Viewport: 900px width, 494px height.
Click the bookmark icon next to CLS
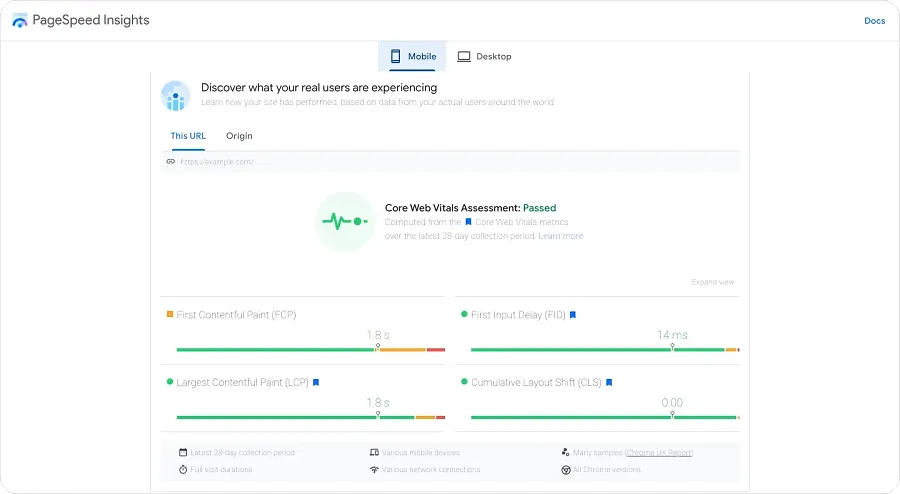tap(609, 383)
